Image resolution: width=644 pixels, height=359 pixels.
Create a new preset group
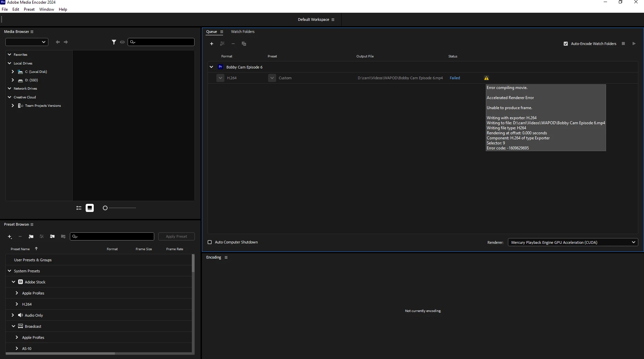[31, 236]
